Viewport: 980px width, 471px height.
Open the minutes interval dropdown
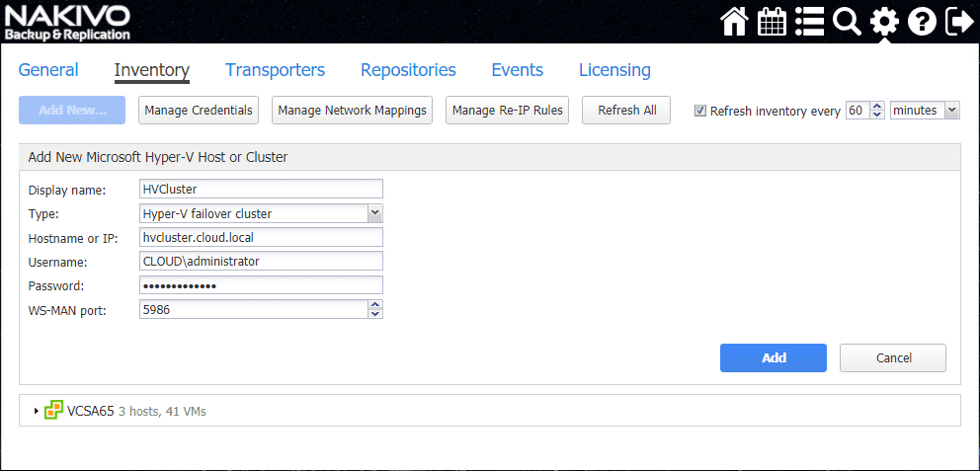(x=952, y=111)
